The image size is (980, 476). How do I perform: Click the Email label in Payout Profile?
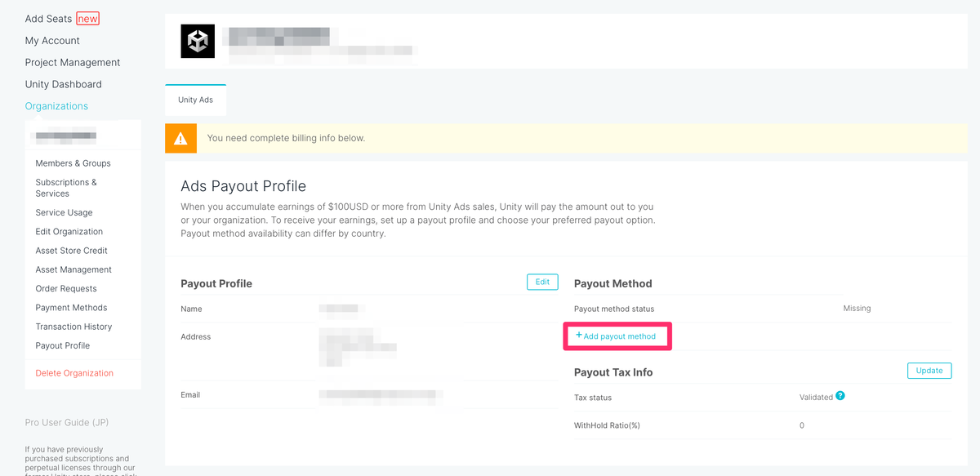pos(190,394)
